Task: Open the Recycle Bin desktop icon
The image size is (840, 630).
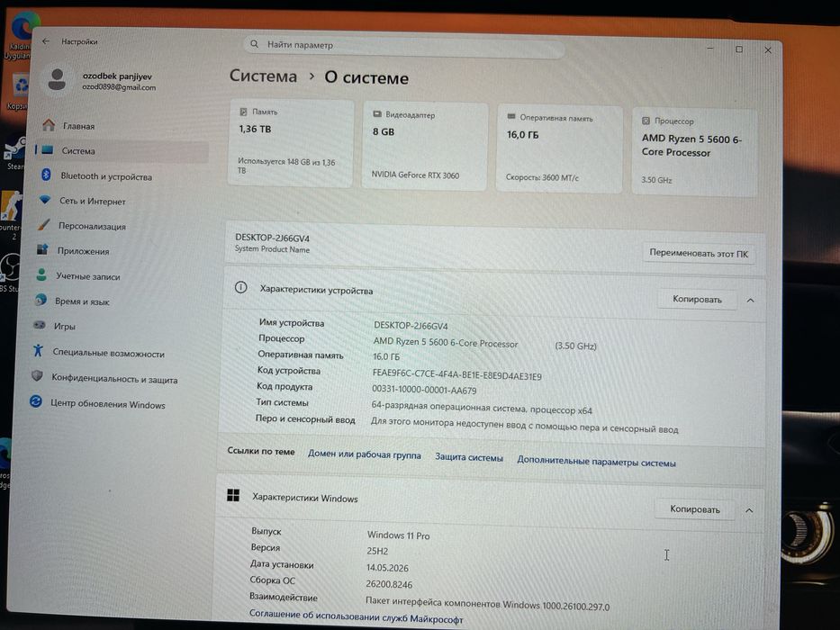Action: (x=20, y=91)
